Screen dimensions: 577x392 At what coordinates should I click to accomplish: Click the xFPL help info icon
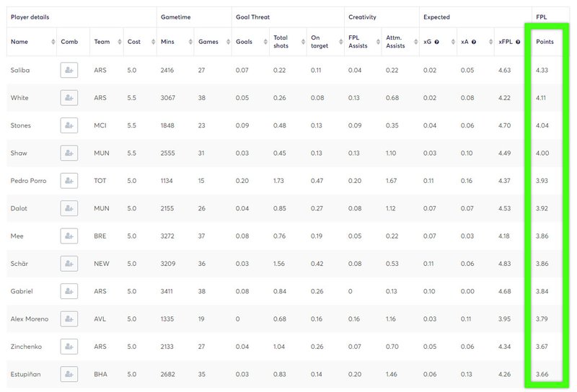coord(518,42)
